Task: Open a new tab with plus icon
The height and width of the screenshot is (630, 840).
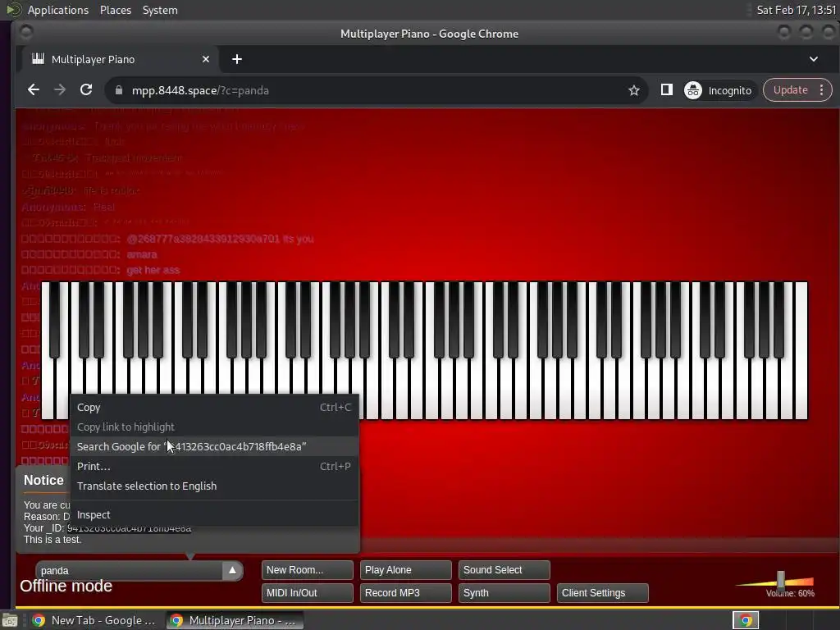Action: point(237,59)
